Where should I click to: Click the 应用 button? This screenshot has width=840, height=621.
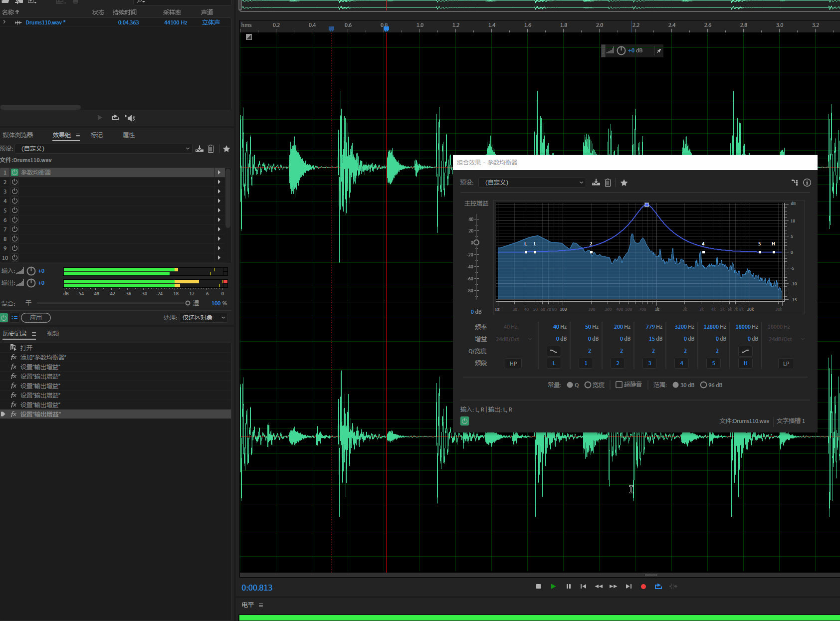tap(36, 318)
